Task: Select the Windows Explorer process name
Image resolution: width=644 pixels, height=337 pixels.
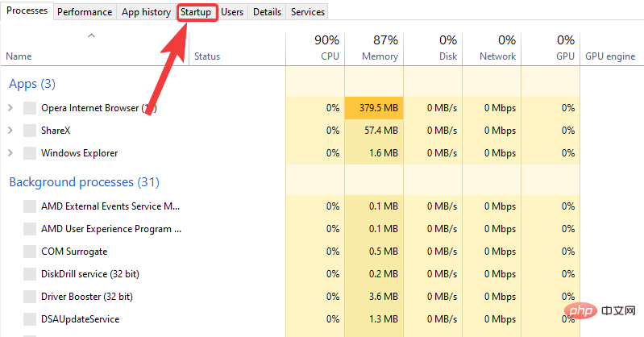Action: pyautogui.click(x=79, y=153)
